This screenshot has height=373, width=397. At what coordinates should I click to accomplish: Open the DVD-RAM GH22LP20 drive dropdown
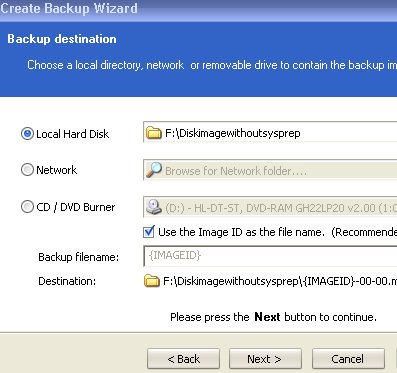click(x=270, y=207)
